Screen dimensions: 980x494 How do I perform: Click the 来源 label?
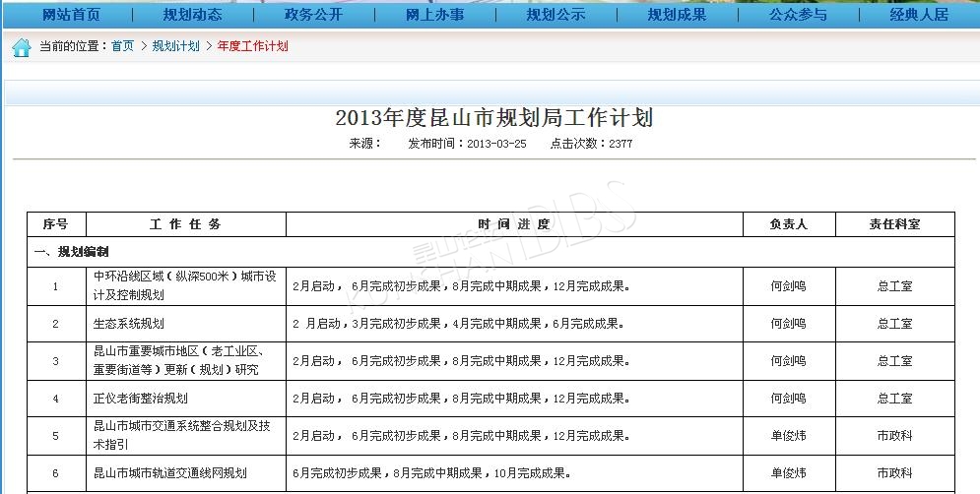pyautogui.click(x=365, y=144)
